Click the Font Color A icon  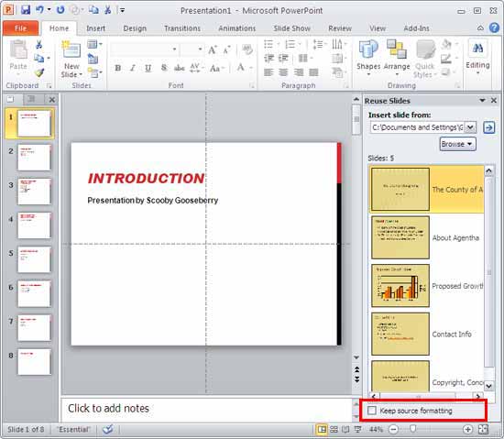[240, 68]
